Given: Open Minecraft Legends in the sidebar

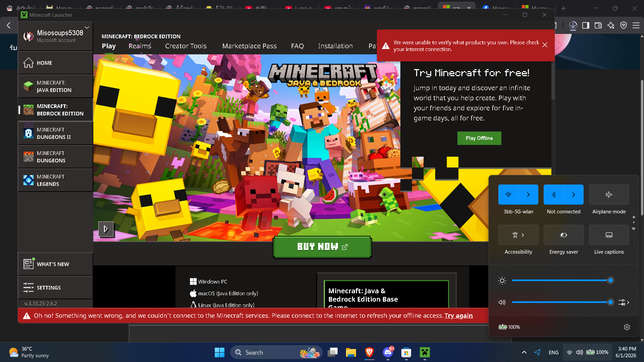Looking at the screenshot, I should coord(55,180).
